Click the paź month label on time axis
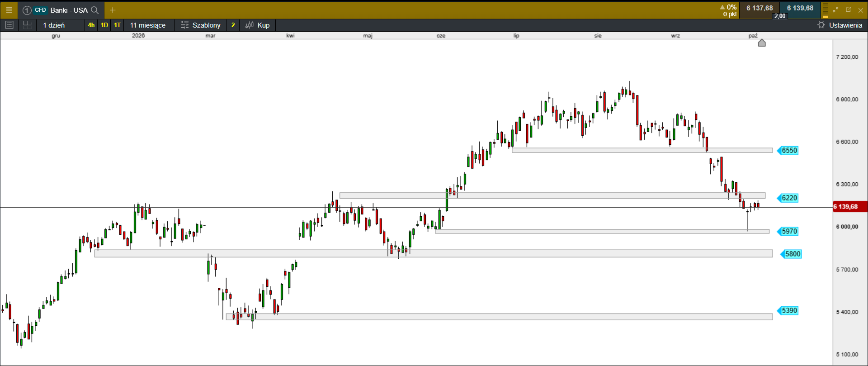Screen dimensions: 868x366 [753, 35]
